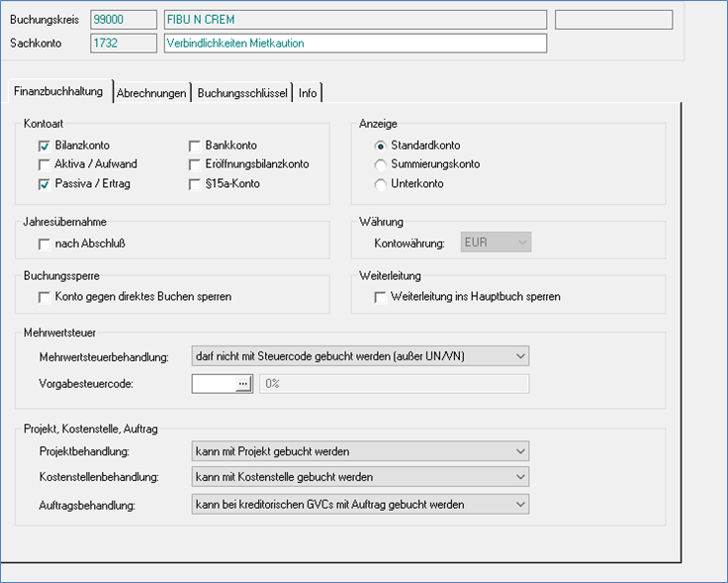The image size is (728, 583).
Task: Tick the Bankkonto checkbox
Action: (x=195, y=146)
